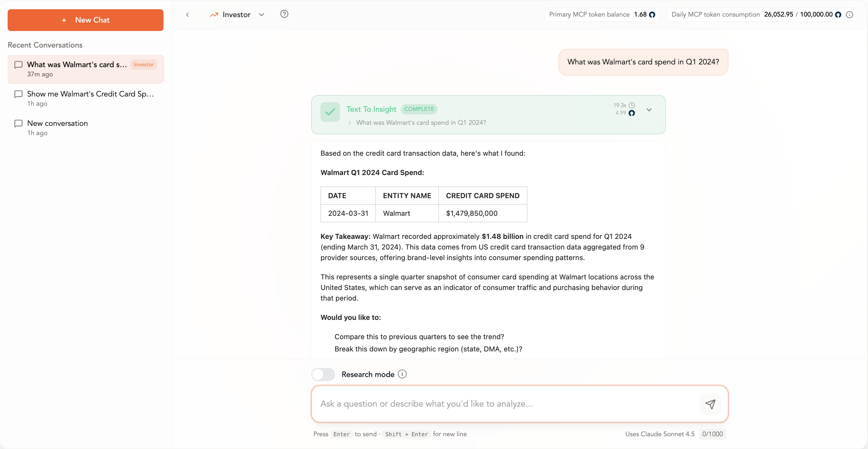Click the Research mode info icon
This screenshot has width=868, height=449.
402,374
